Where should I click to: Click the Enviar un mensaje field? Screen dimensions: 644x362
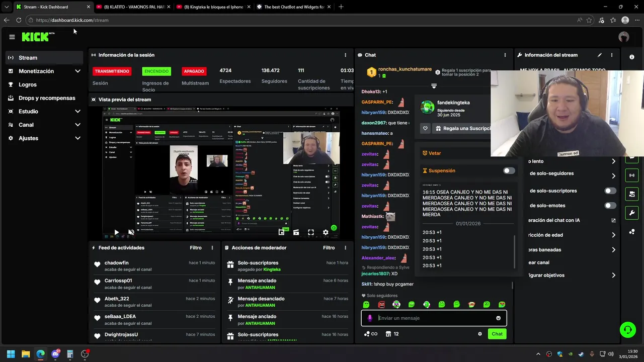(x=435, y=318)
